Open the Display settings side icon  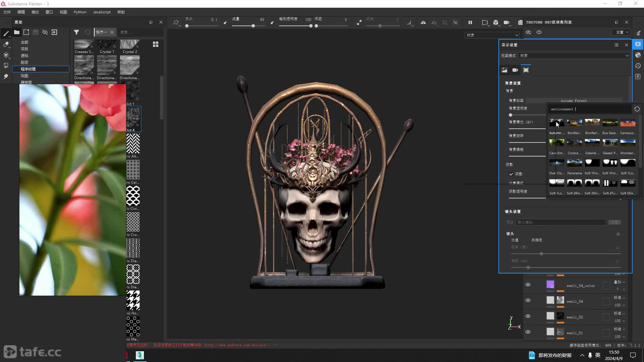tap(638, 44)
